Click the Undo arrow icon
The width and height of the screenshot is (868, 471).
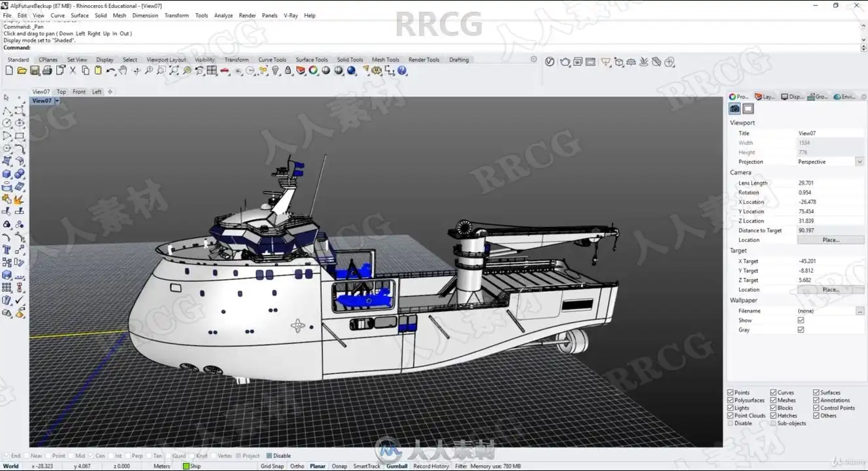[110, 71]
